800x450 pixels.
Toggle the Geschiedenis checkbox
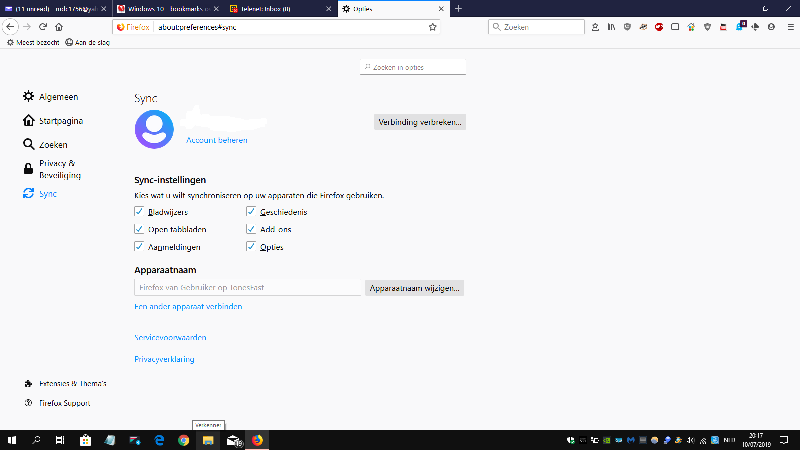click(x=251, y=211)
